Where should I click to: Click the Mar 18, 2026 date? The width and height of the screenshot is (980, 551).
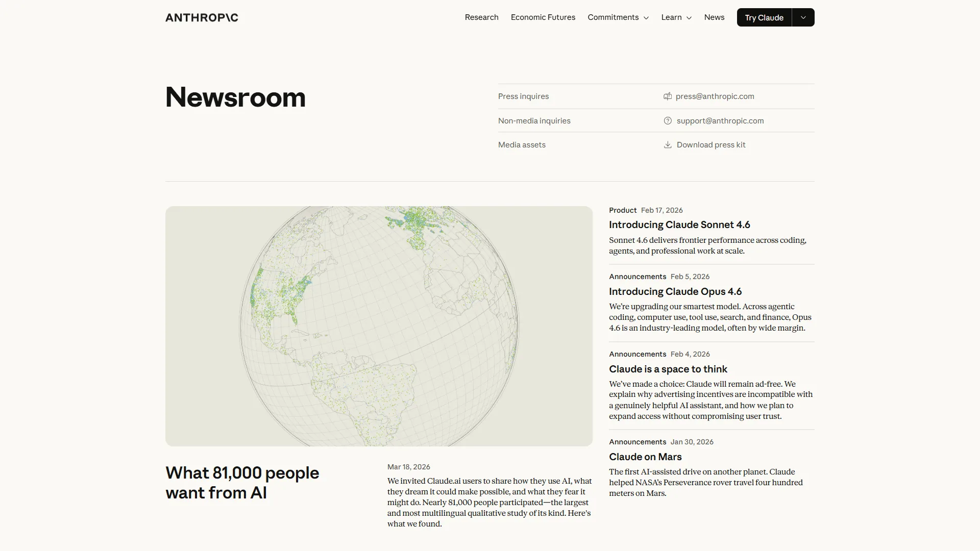[408, 467]
